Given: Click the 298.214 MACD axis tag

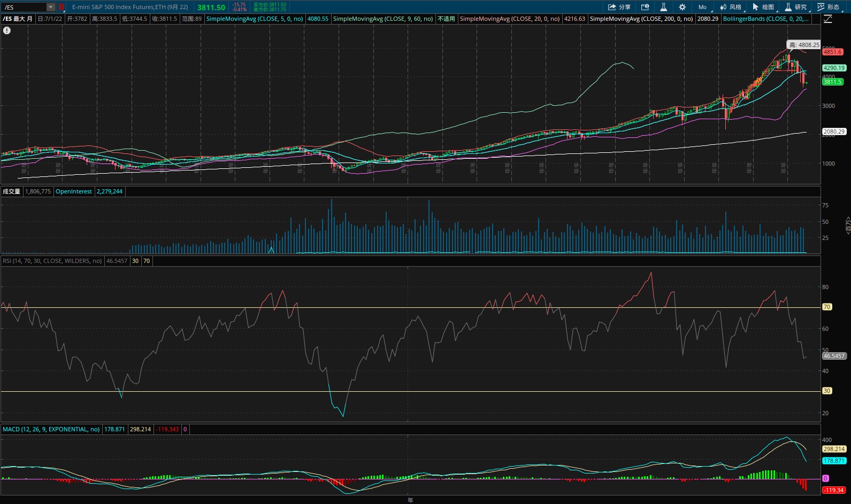Looking at the screenshot, I should click(x=834, y=449).
